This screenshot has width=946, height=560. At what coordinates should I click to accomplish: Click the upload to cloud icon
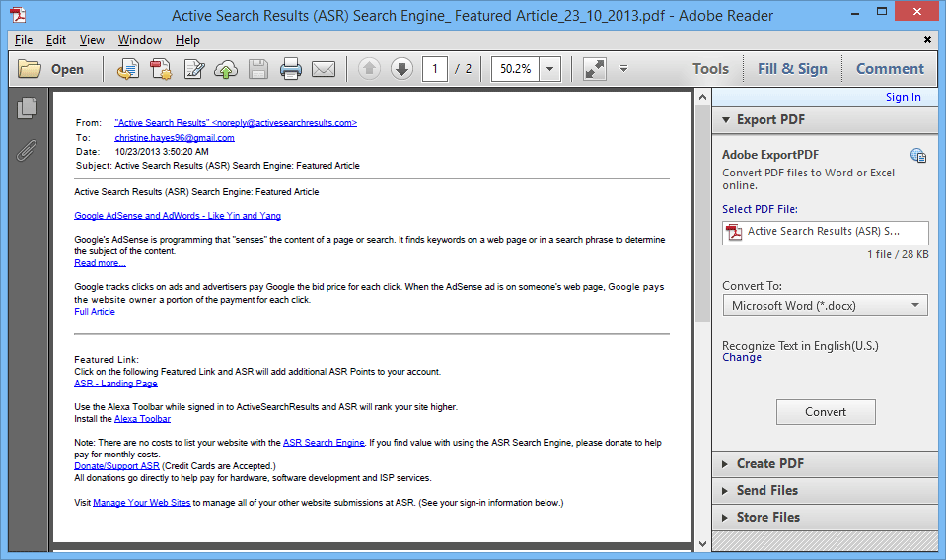(x=226, y=69)
